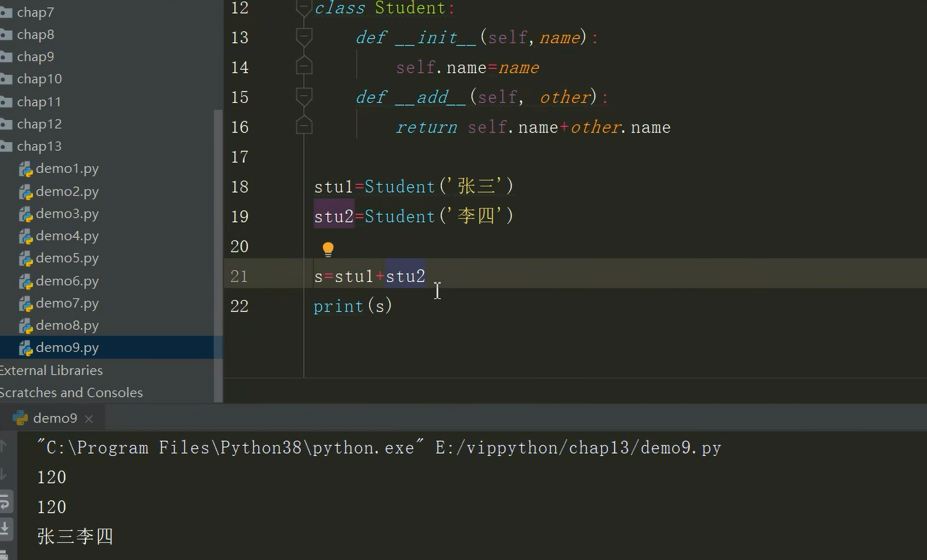The image size is (927, 560).
Task: Select the demo9 run tab
Action: pos(55,418)
